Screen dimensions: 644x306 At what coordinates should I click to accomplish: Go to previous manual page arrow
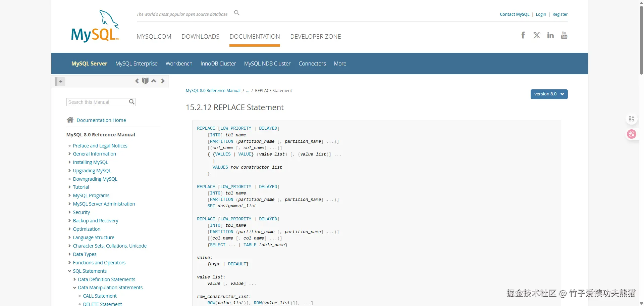tap(137, 81)
